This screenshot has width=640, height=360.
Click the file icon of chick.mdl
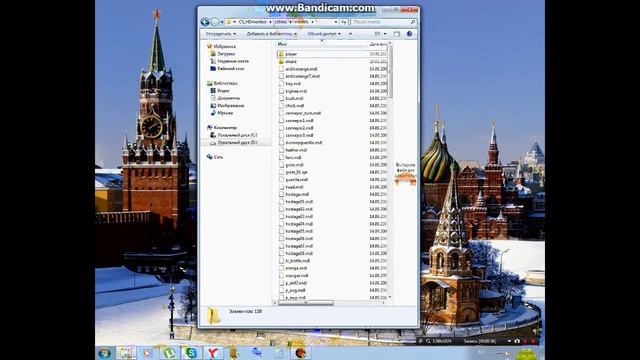coord(281,106)
